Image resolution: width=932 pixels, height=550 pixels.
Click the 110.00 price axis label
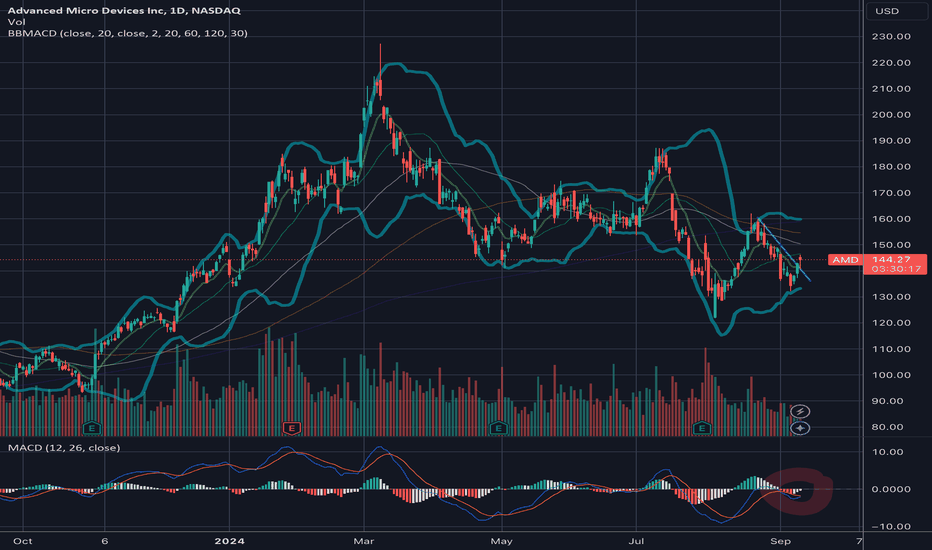(890, 349)
